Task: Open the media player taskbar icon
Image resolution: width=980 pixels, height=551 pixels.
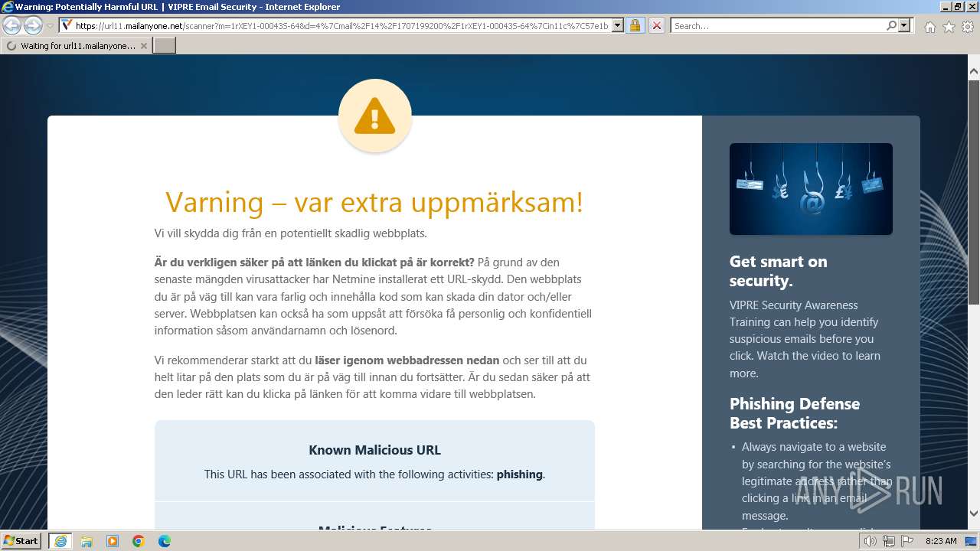Action: [113, 541]
